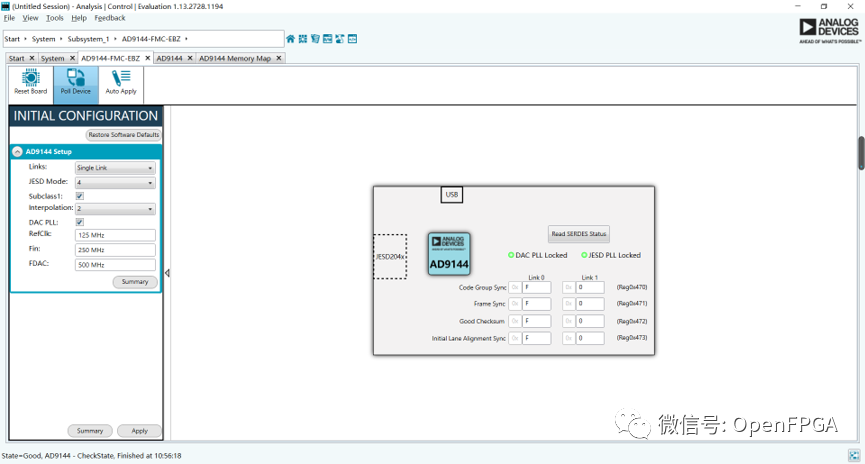The image size is (865, 464).
Task: Toggle the DAC PLL checkbox
Action: [x=80, y=222]
